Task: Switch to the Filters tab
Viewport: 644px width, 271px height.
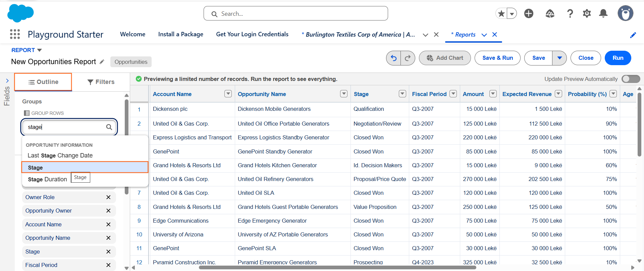Action: (x=101, y=82)
